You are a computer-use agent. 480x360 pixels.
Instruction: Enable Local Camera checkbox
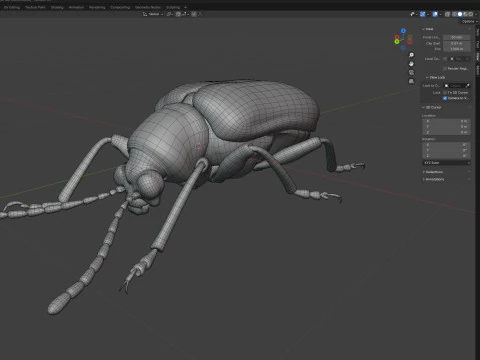click(x=445, y=59)
